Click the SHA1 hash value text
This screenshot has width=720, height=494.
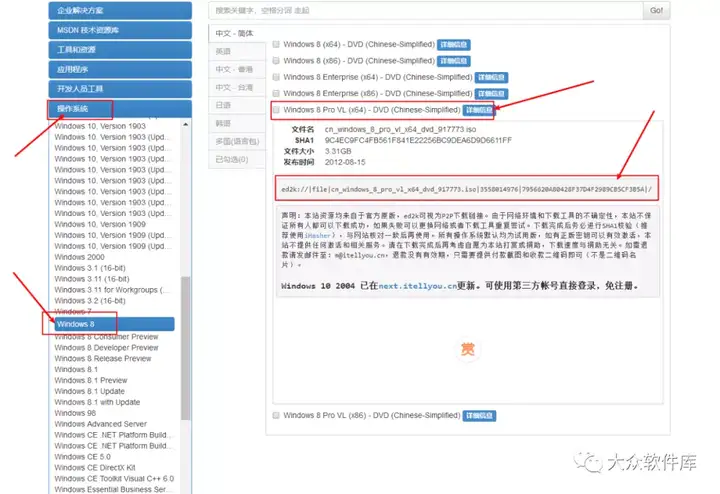coord(418,140)
